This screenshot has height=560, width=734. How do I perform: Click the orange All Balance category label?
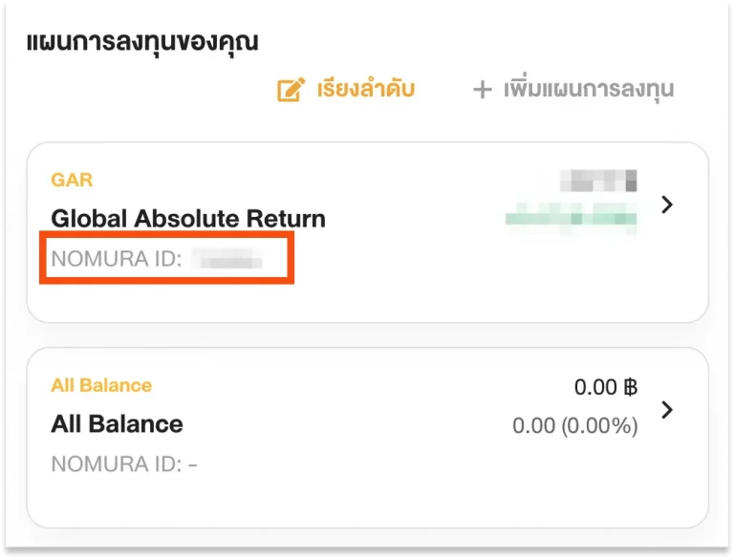[101, 385]
